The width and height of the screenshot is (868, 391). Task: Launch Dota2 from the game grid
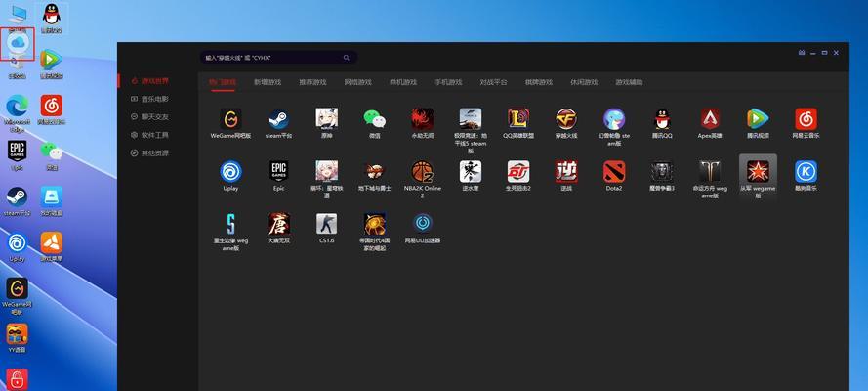(x=614, y=172)
